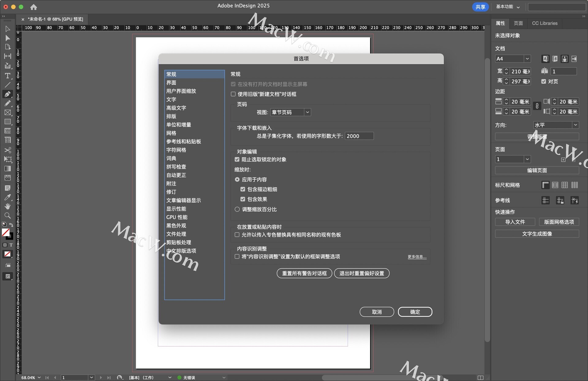Select 调整缩放百分比 radio button

coord(237,209)
